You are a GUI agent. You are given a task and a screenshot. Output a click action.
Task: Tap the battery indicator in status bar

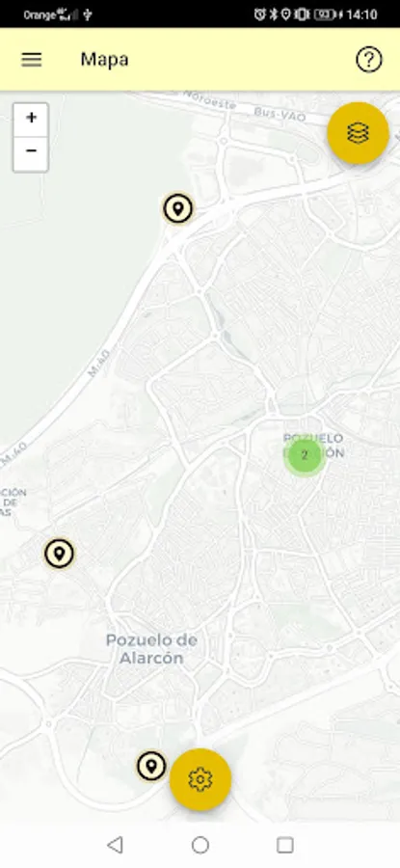(x=327, y=14)
